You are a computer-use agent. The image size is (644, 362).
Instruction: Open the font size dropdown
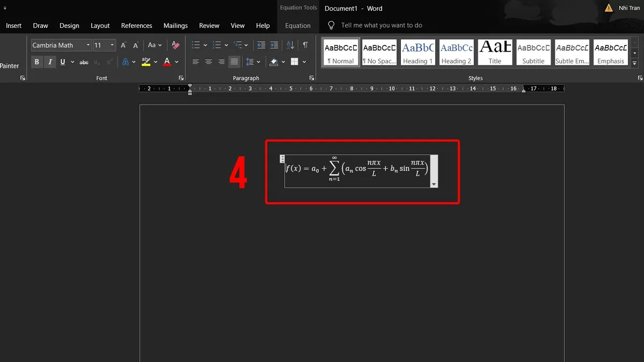tap(112, 46)
